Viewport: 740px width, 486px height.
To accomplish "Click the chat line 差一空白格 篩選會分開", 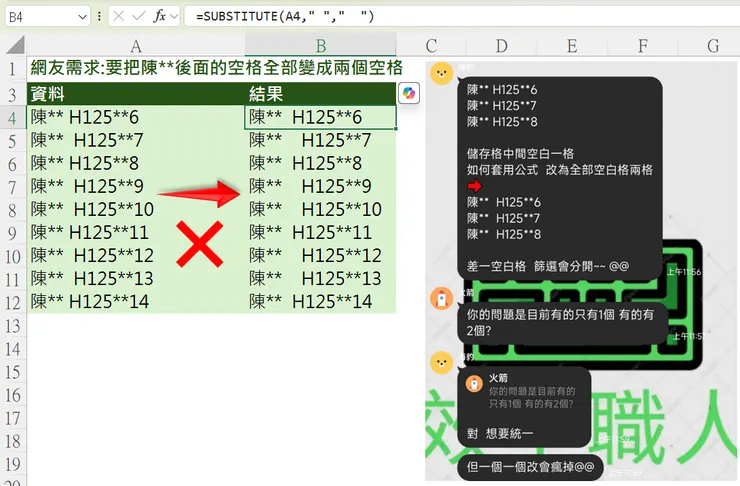I will 548,267.
